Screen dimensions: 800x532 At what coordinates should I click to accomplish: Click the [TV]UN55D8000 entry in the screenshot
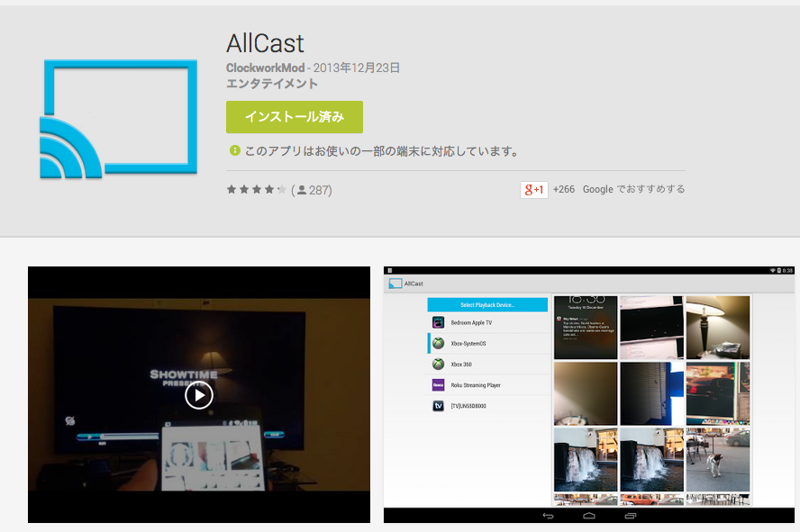tap(468, 406)
